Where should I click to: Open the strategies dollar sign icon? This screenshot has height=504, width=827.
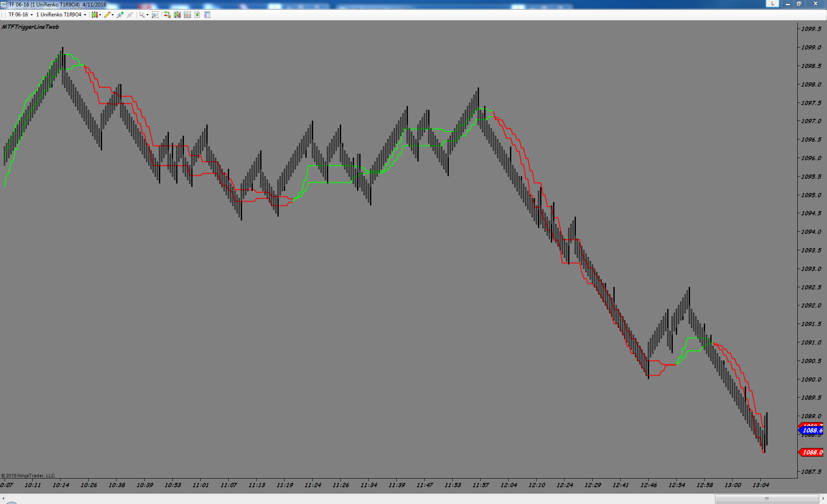[197, 15]
